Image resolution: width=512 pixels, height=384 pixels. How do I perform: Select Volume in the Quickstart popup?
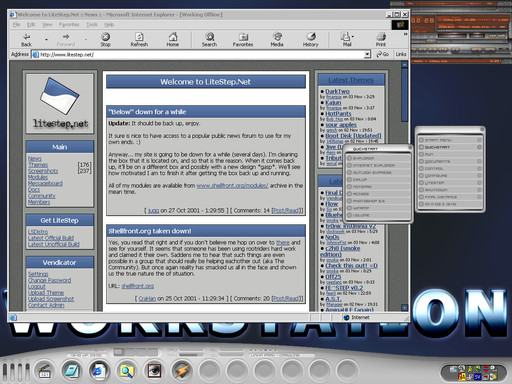[x=378, y=215]
